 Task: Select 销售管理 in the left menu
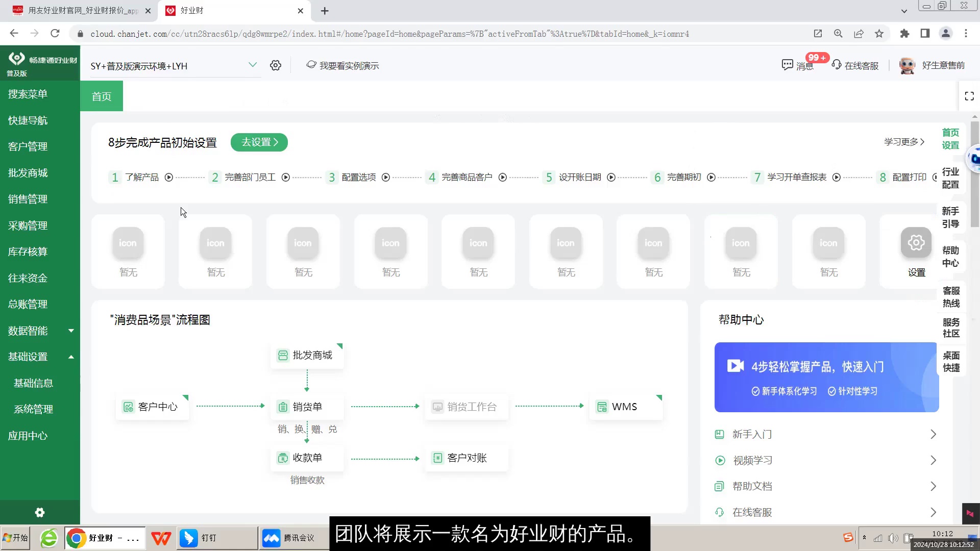point(28,199)
